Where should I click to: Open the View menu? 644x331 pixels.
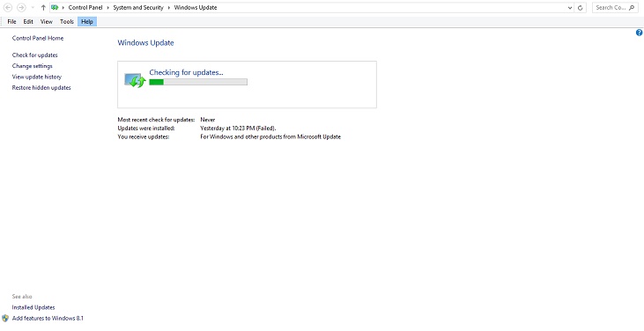(47, 22)
